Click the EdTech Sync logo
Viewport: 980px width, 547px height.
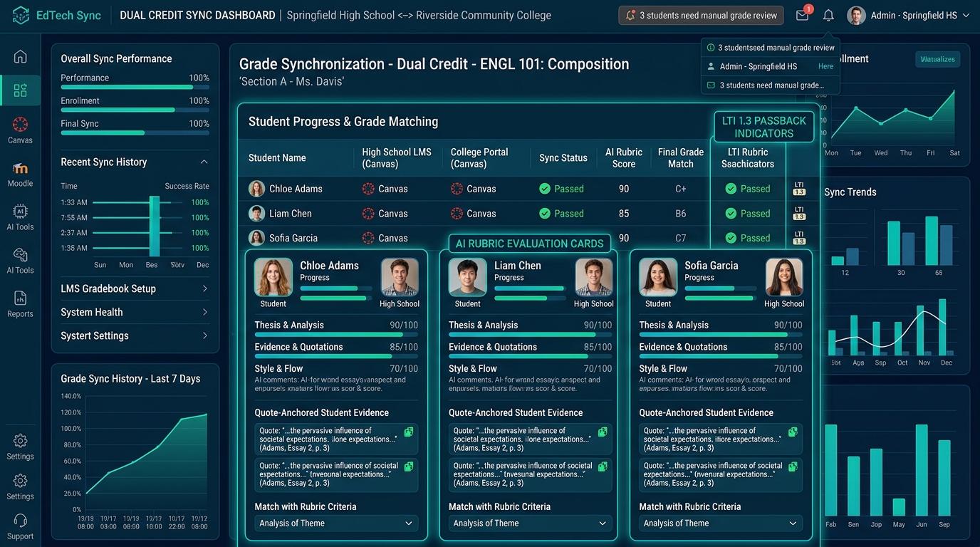(57, 15)
